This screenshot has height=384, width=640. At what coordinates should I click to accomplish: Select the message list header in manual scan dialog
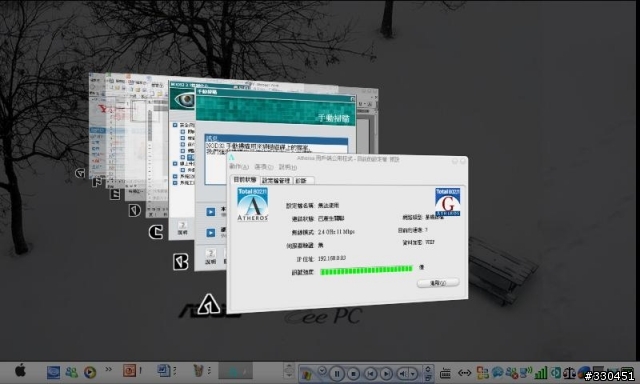coord(276,139)
